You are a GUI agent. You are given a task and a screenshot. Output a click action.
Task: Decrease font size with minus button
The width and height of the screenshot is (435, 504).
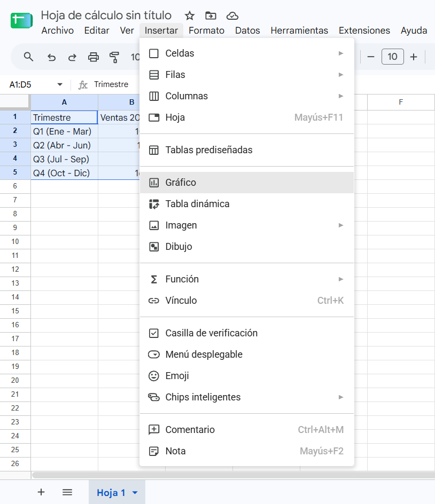[371, 57]
